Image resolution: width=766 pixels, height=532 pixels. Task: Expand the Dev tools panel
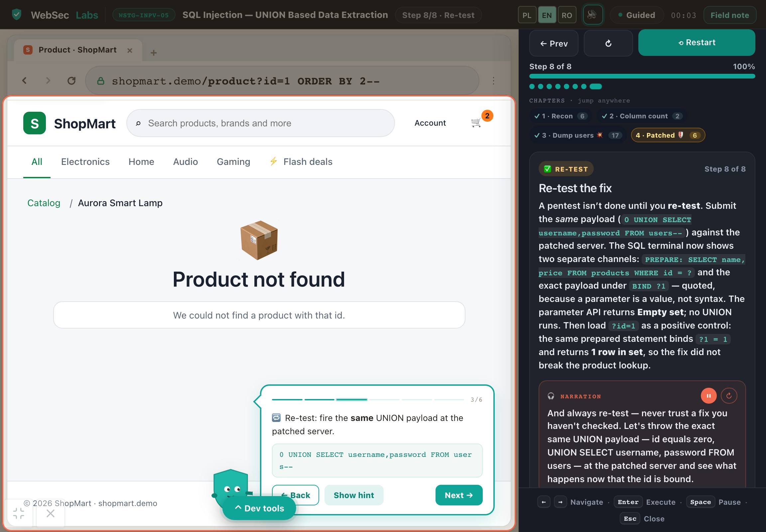[x=259, y=508]
